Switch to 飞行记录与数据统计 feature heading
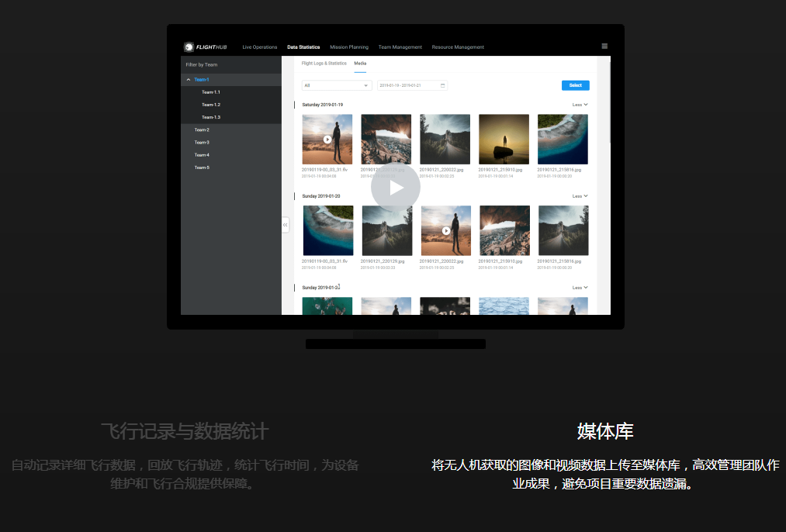 point(185,431)
